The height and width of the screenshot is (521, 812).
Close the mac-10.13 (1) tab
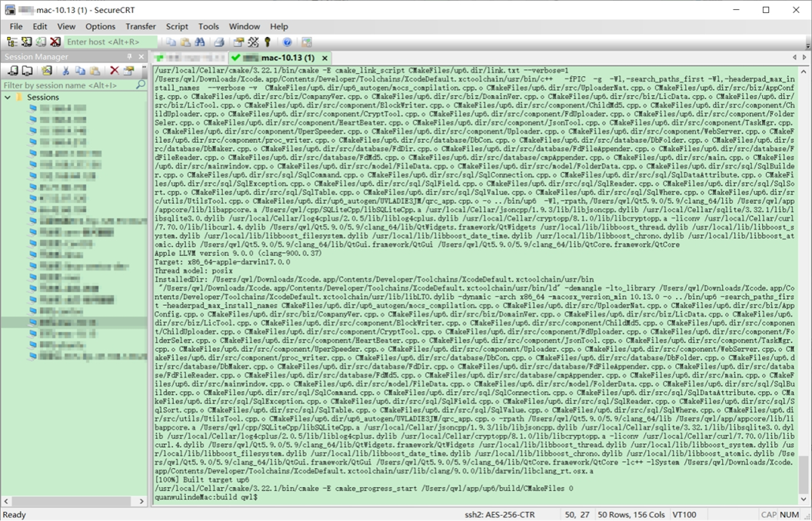tap(324, 58)
